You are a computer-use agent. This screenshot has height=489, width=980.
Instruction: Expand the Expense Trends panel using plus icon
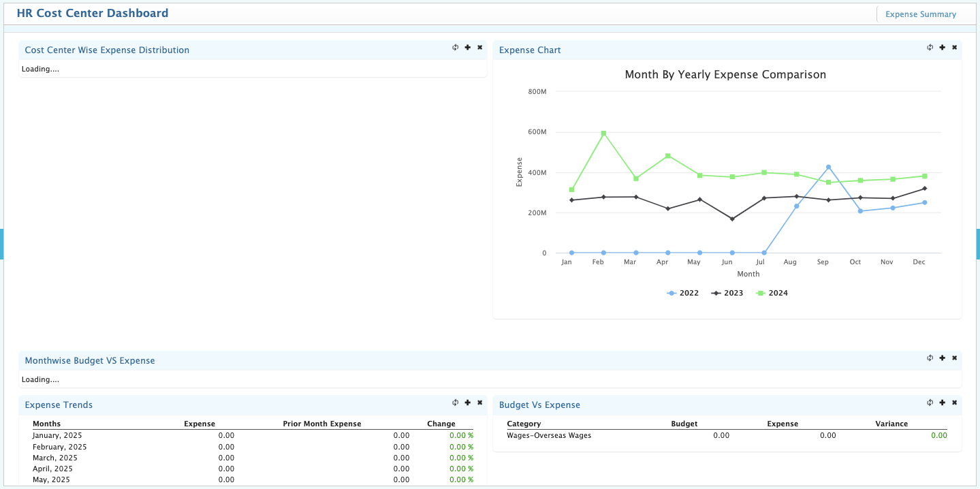(467, 403)
